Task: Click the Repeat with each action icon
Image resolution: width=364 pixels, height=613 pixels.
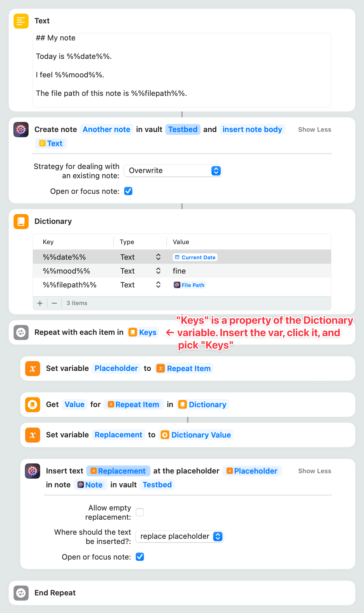Action: (x=21, y=332)
